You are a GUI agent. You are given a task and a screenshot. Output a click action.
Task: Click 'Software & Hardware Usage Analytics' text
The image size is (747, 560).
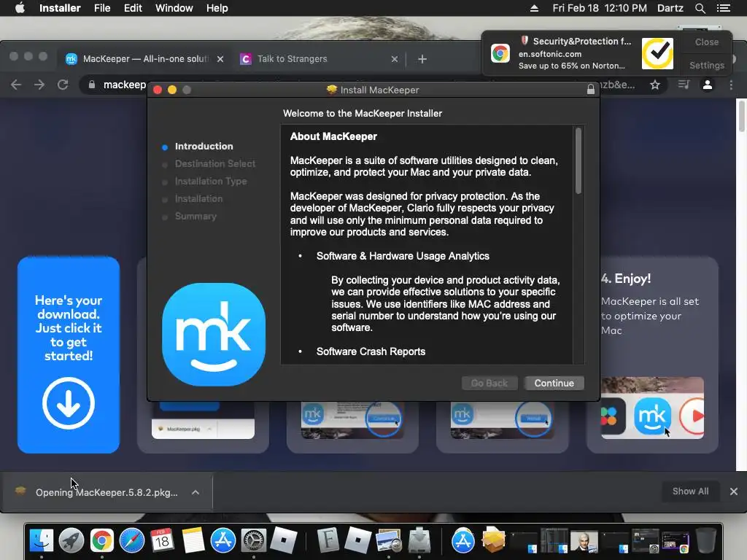403,256
